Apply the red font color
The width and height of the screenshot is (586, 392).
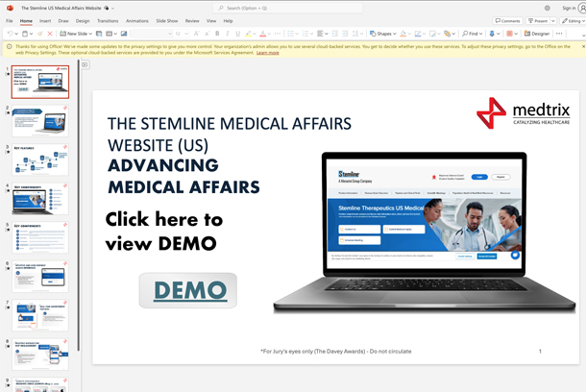262,34
